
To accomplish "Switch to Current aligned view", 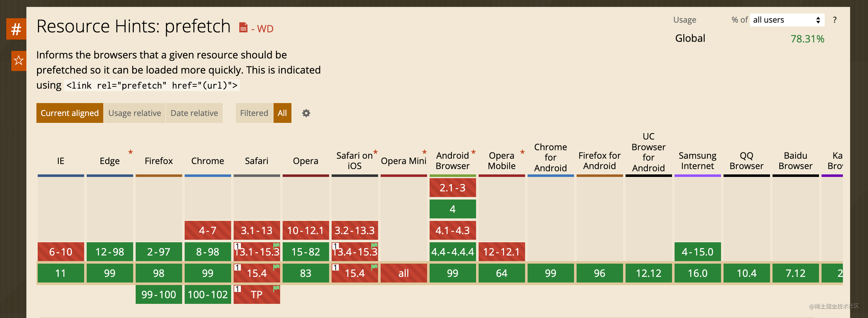I will (69, 113).
